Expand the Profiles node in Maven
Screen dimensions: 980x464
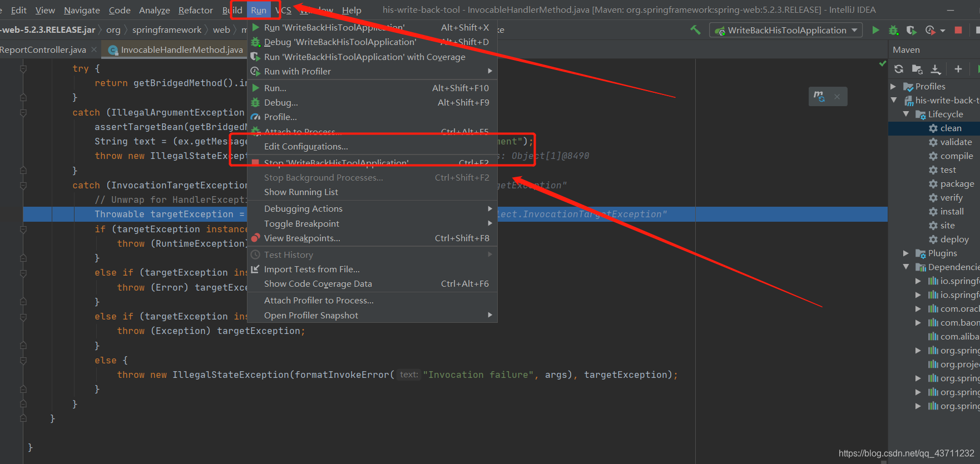(893, 87)
